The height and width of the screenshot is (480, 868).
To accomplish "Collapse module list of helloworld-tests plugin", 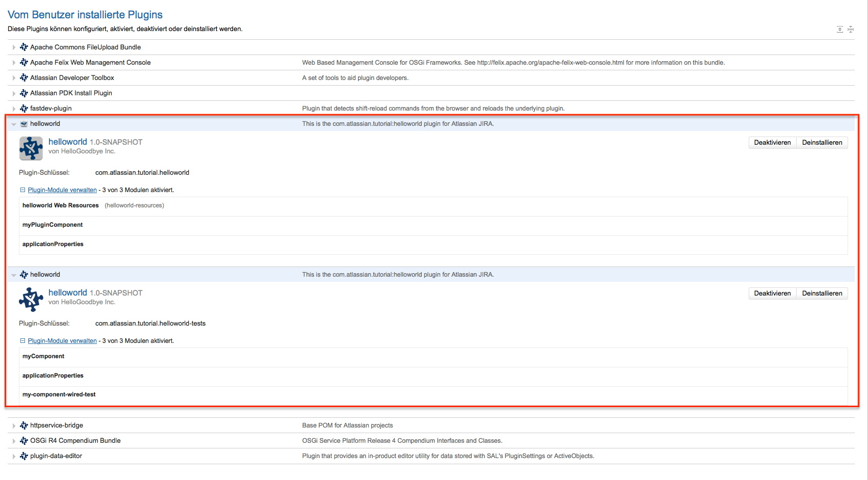I will 22,341.
